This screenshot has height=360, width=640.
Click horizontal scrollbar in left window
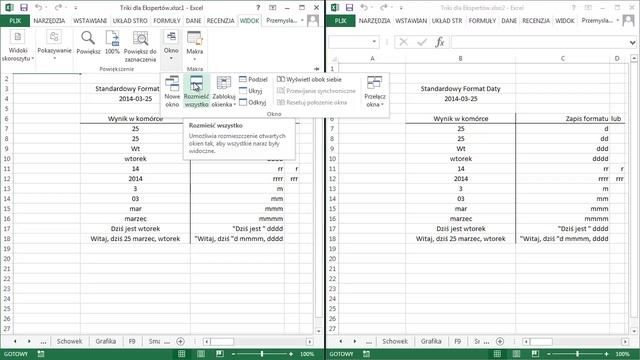pyautogui.click(x=258, y=341)
